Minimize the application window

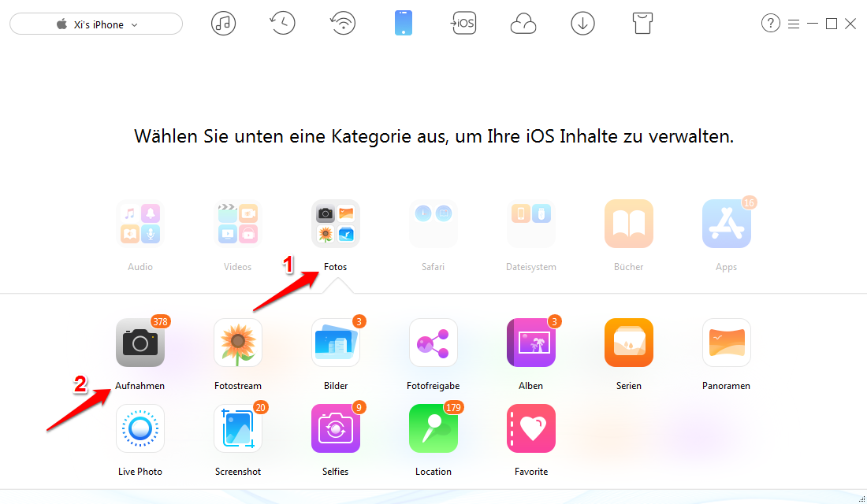click(813, 24)
